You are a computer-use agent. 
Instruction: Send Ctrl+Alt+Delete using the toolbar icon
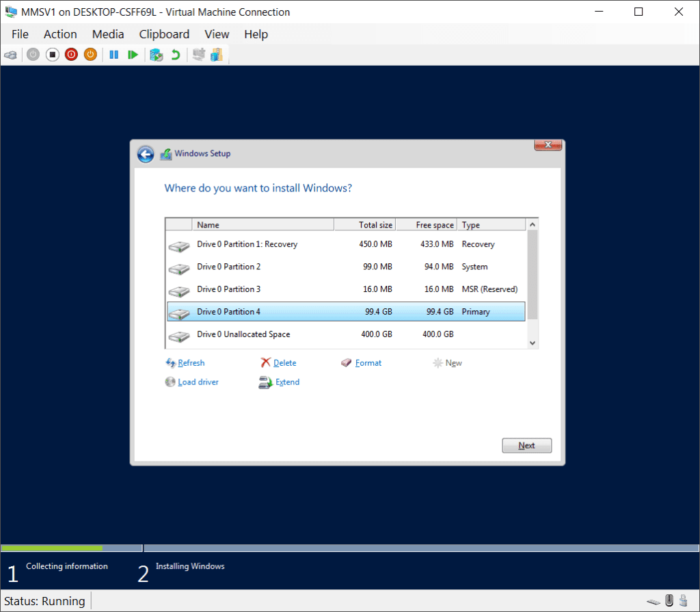tap(10, 55)
